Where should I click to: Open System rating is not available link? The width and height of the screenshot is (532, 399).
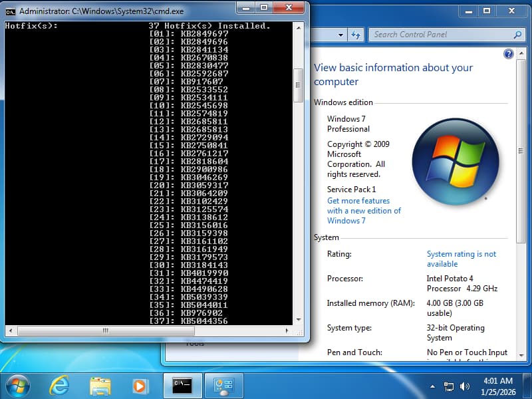tap(461, 259)
